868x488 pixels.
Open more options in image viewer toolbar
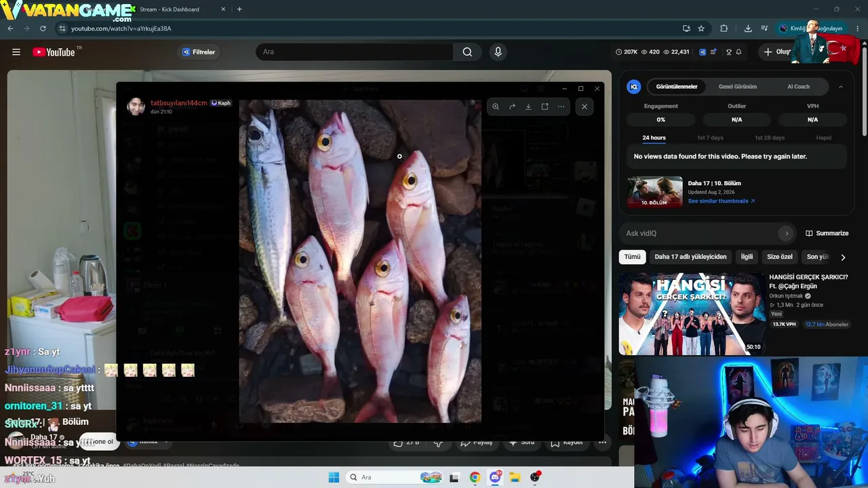click(561, 106)
